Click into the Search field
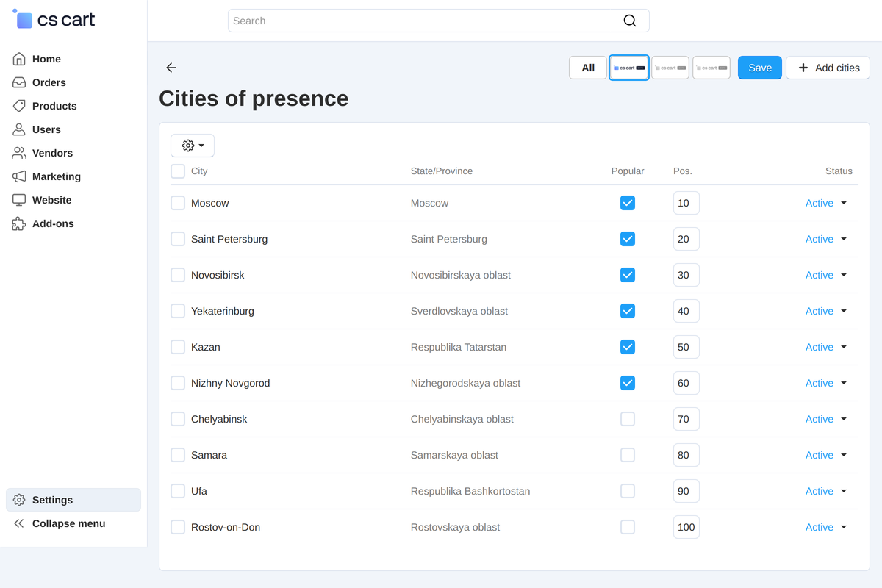 439,21
